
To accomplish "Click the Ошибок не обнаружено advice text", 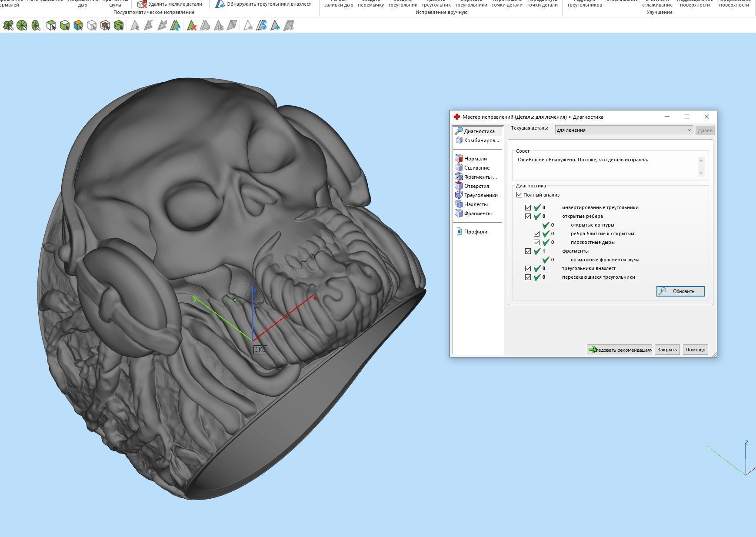I will pyautogui.click(x=583, y=160).
